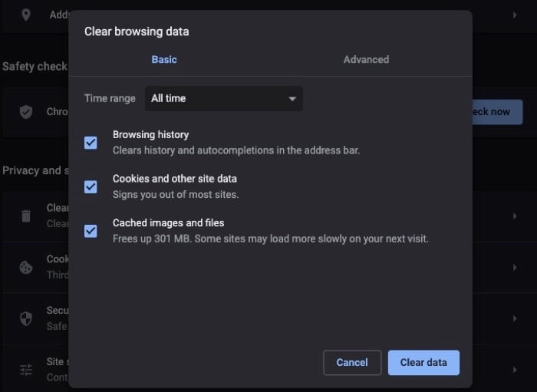Screen dimensions: 537x392
Task: Expand the Clear browsing data row chevron
Action: pos(515,216)
